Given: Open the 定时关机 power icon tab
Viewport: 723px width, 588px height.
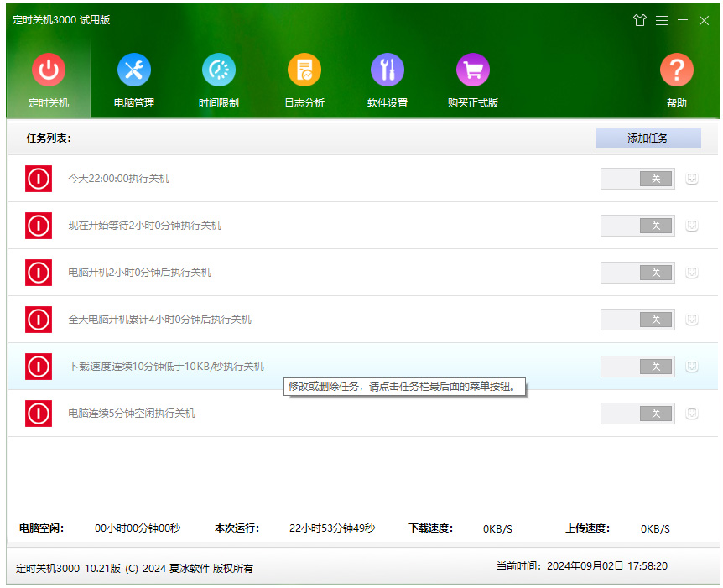Looking at the screenshot, I should (x=49, y=70).
